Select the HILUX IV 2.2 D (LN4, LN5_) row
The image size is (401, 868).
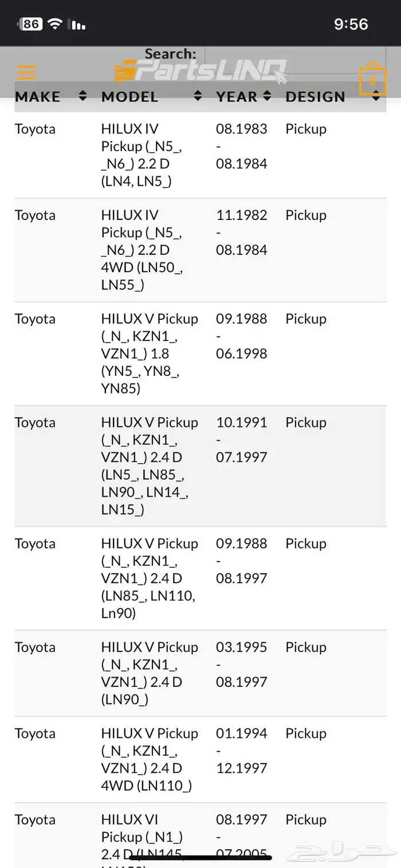[200, 155]
